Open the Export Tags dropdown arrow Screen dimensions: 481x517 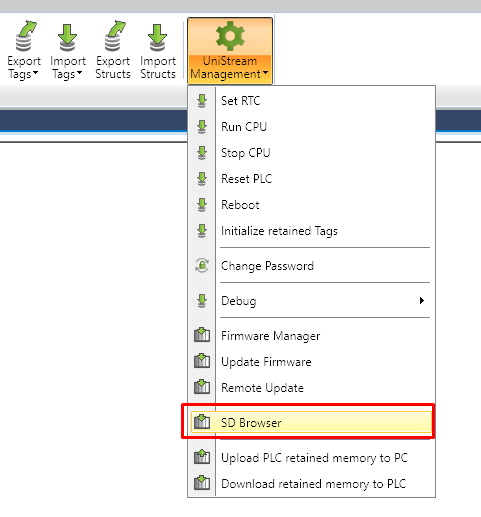click(x=35, y=72)
